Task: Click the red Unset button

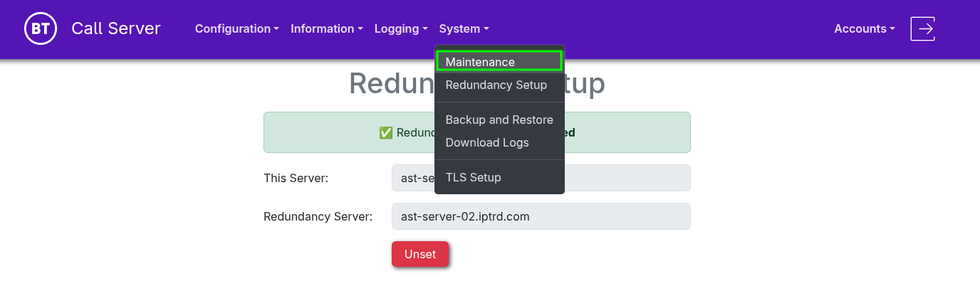Action: click(420, 254)
